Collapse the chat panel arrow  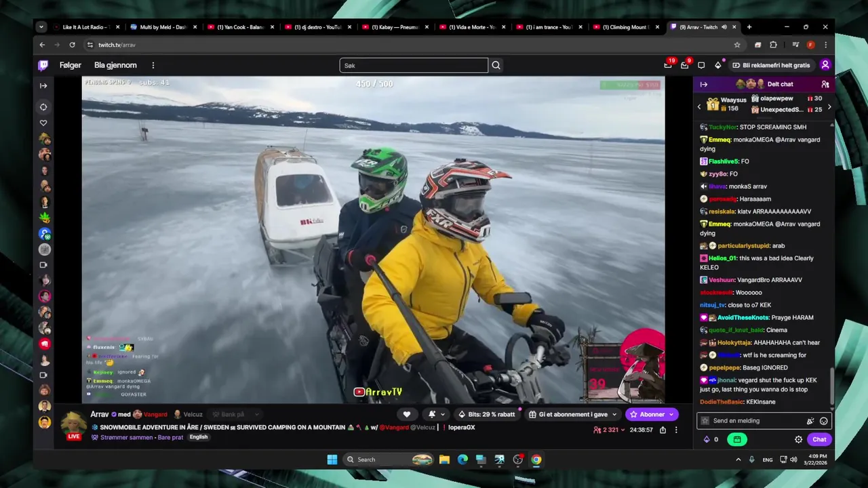click(704, 84)
